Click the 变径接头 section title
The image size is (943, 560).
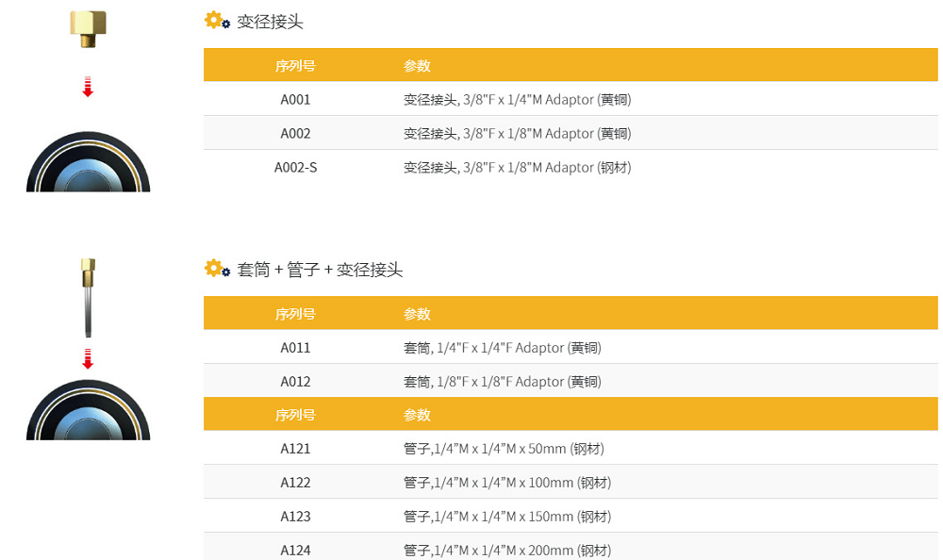(270, 22)
